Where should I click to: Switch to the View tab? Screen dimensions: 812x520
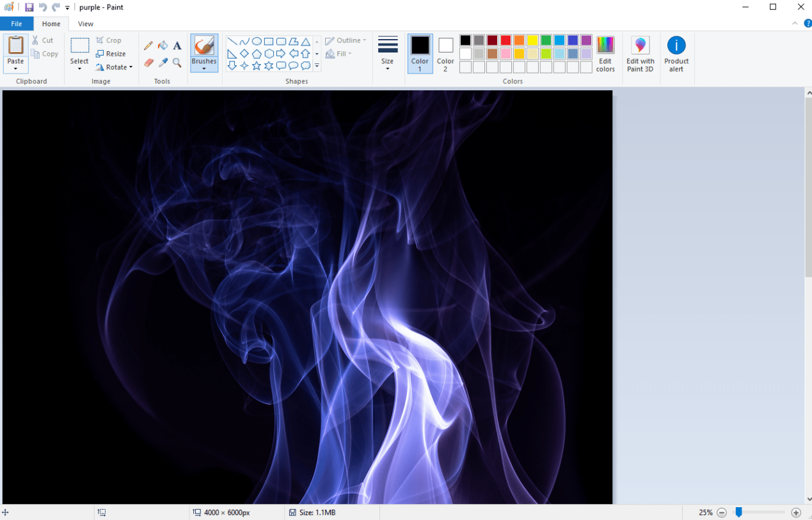click(x=85, y=23)
